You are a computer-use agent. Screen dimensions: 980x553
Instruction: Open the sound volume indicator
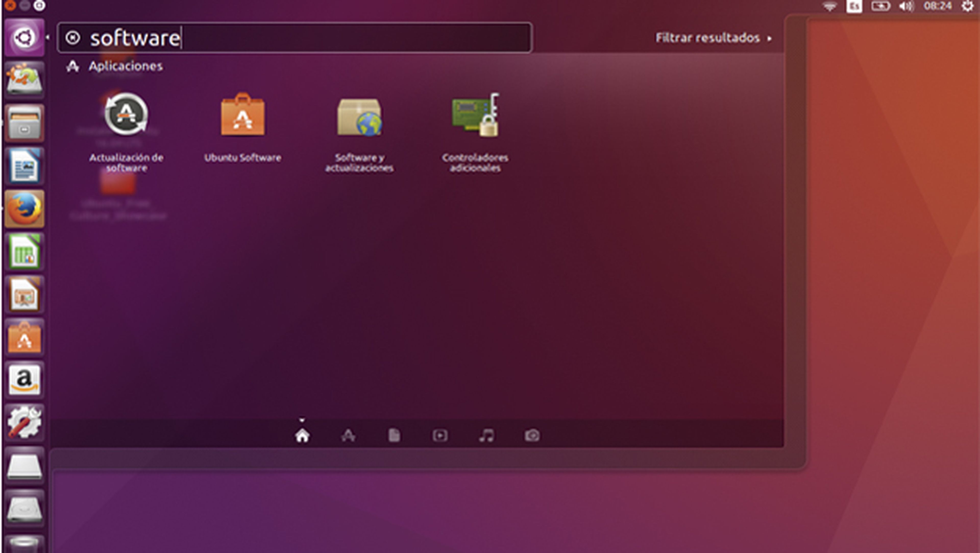(907, 6)
